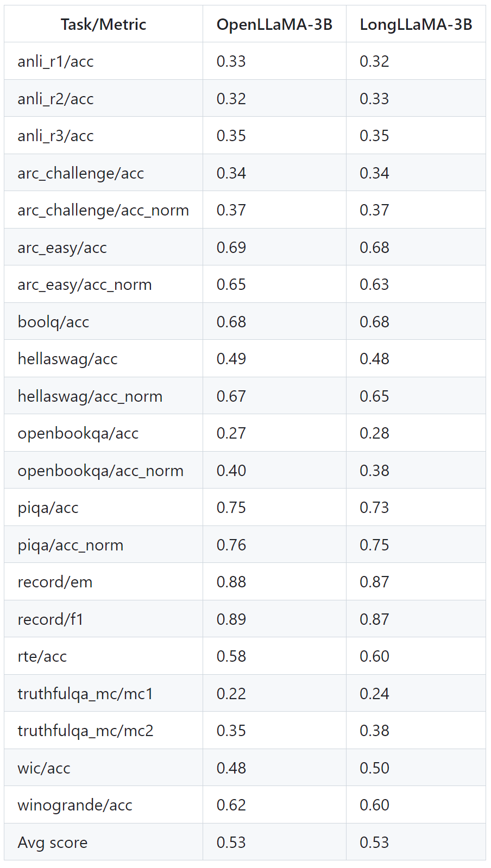Select the anli_r1/acc row label

[x=55, y=61]
